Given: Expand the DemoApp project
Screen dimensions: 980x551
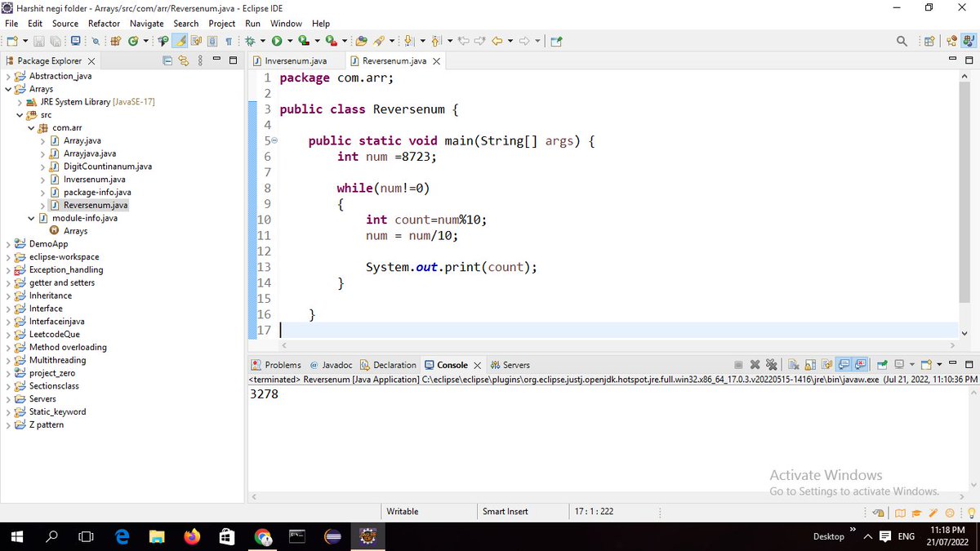Looking at the screenshot, I should click(x=8, y=244).
